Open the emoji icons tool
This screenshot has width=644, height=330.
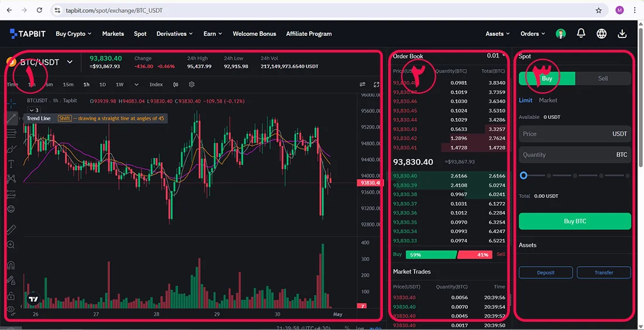[x=11, y=209]
